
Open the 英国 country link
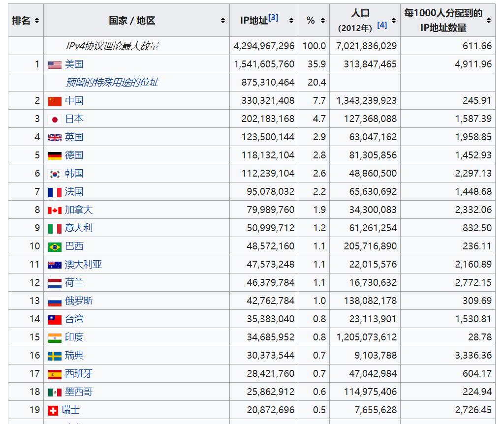point(74,137)
